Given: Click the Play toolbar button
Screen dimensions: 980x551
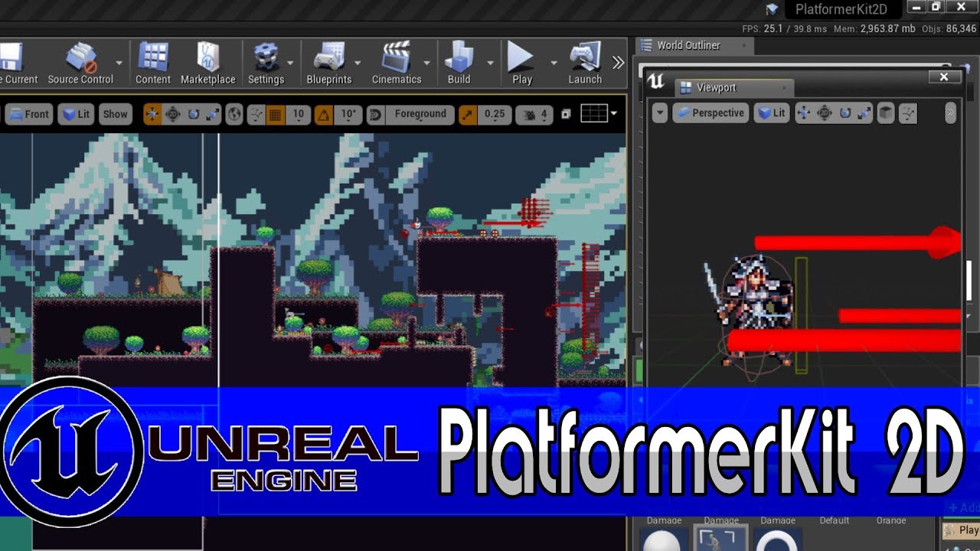Looking at the screenshot, I should pyautogui.click(x=521, y=64).
